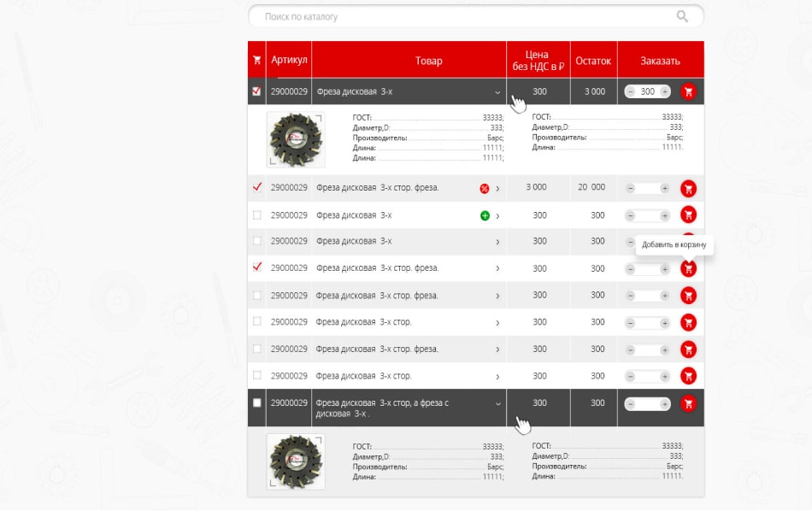Click the red percent discount icon
Screen dimensions: 812x511
(485, 188)
